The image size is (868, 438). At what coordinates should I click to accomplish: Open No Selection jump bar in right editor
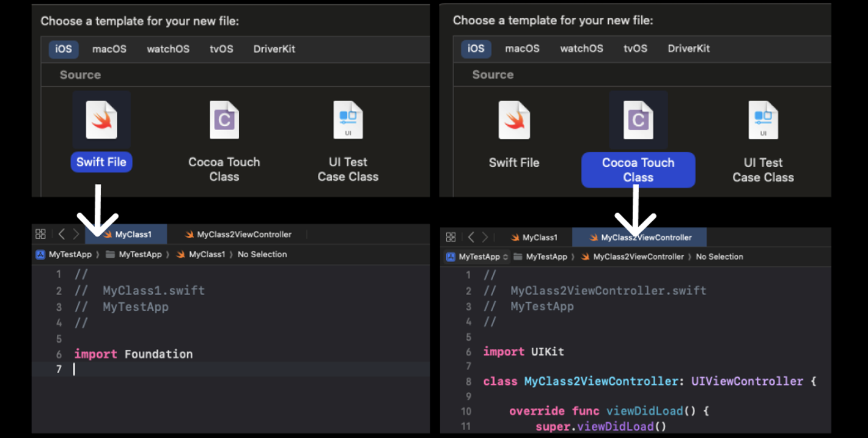719,257
